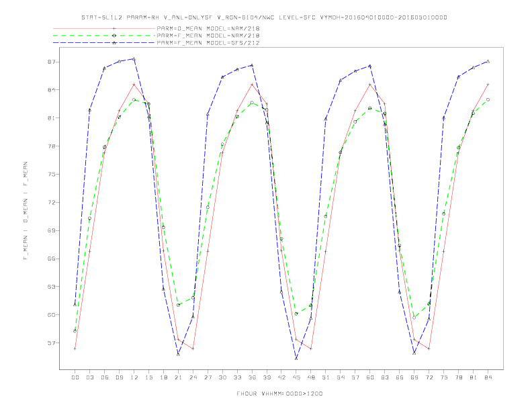Click the x-axis tick label 81
Screen dimensions: 532x411
pos(474,377)
